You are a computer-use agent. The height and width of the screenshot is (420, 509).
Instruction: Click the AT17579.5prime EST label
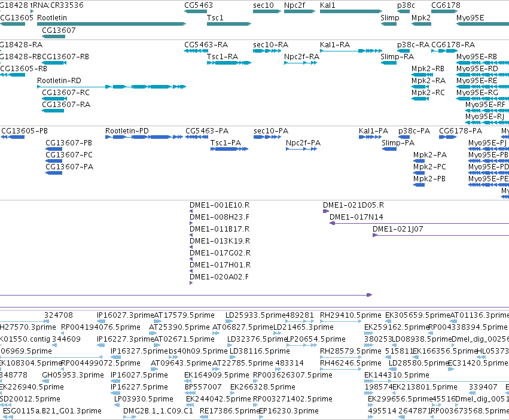coord(184,315)
